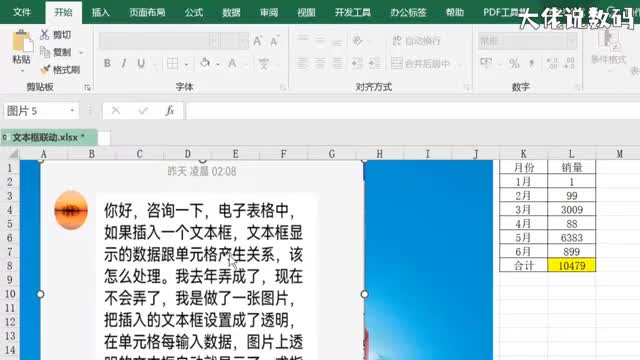Click the decrease indent icon
Image resolution: width=640 pixels, height=360 pixels.
tap(358, 63)
